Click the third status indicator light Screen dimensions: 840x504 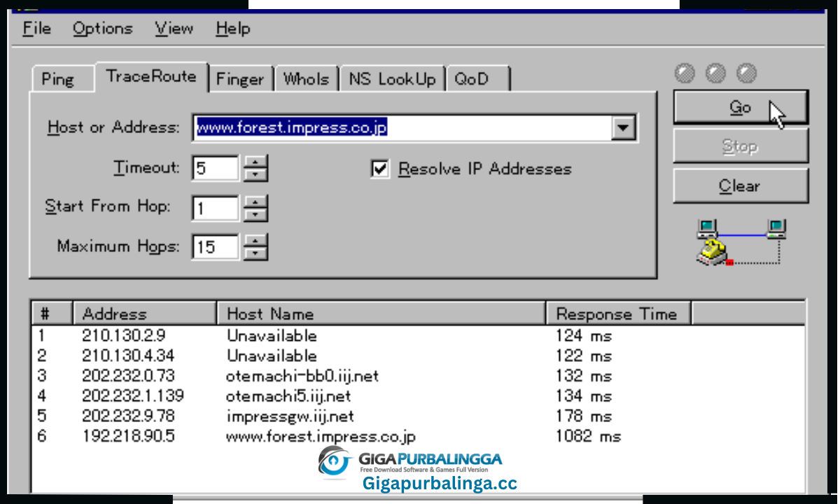[747, 73]
